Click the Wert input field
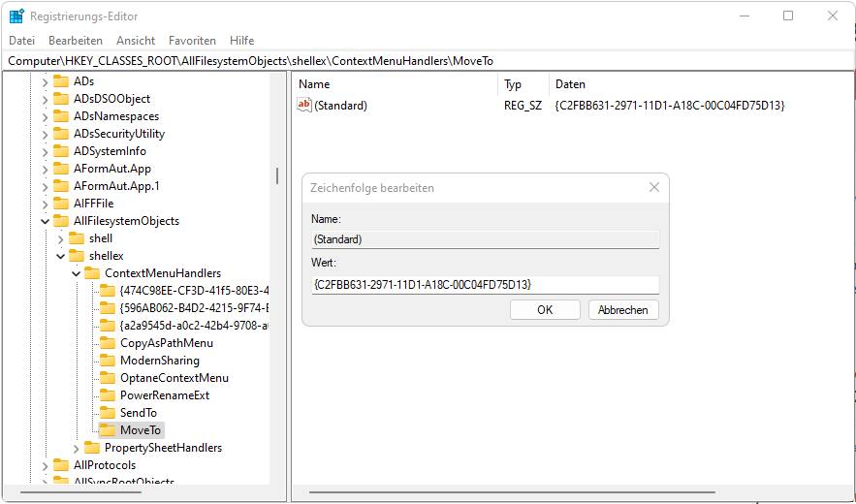This screenshot has width=856, height=504. coord(486,285)
